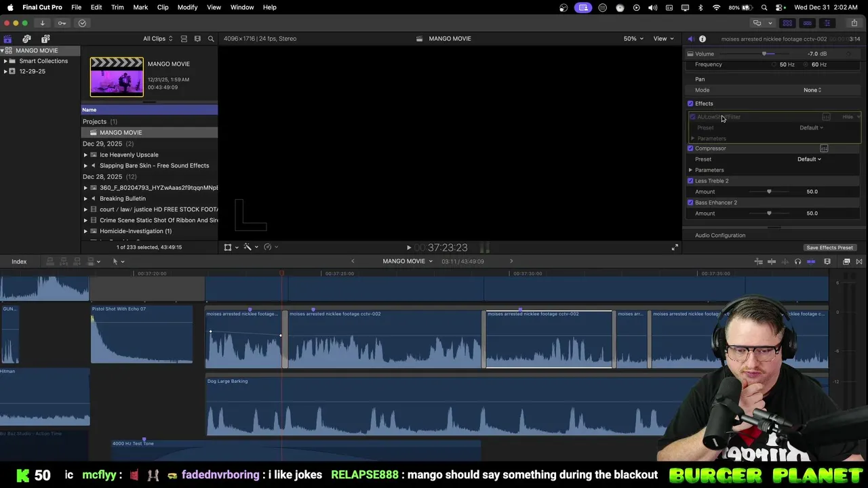Viewport: 868px width, 488px height.
Task: Toggle audio skimming headphones-adjacent icon
Action: tap(785, 262)
